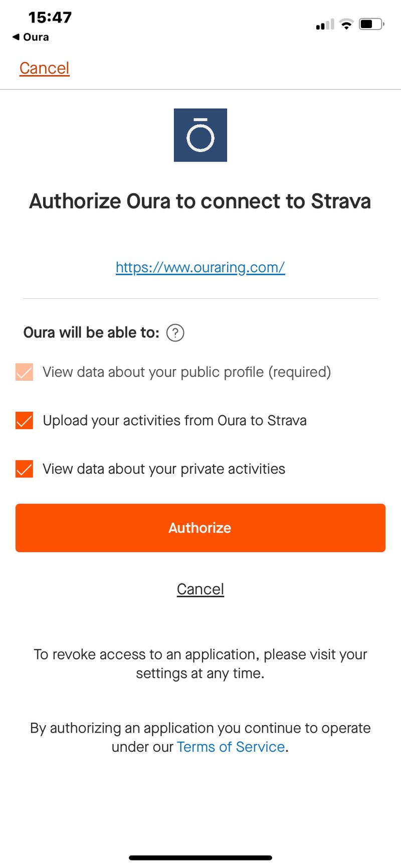Uncheck View private activities checkbox

[x=24, y=469]
